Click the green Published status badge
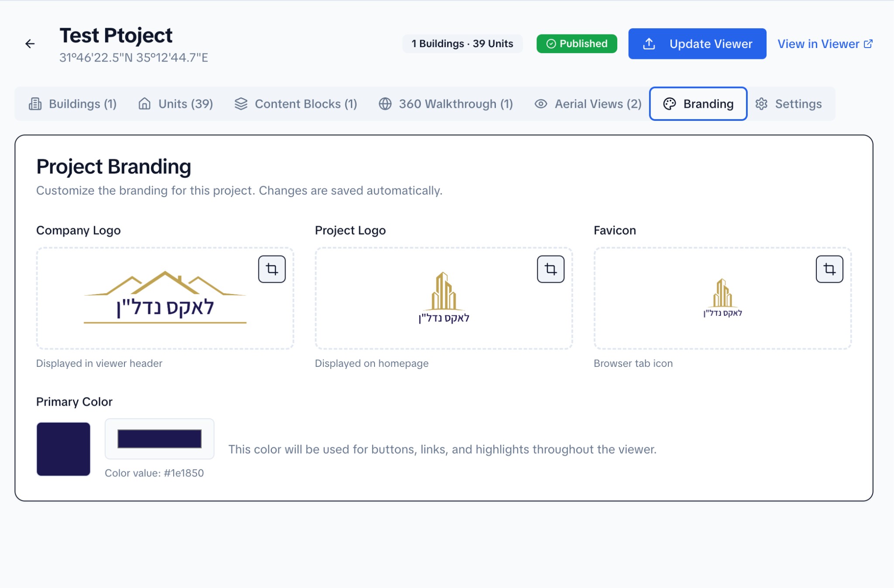 [577, 44]
